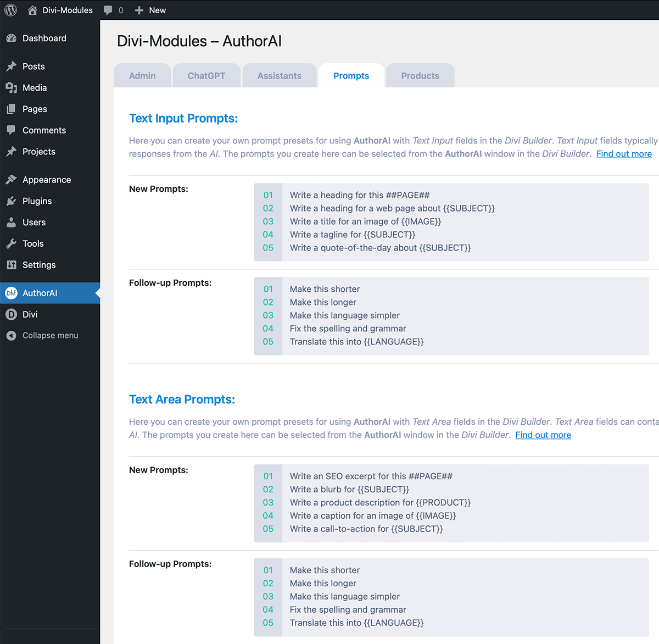Click prompt 'Write a tagline for {{SUBJECT}}'

click(x=353, y=235)
